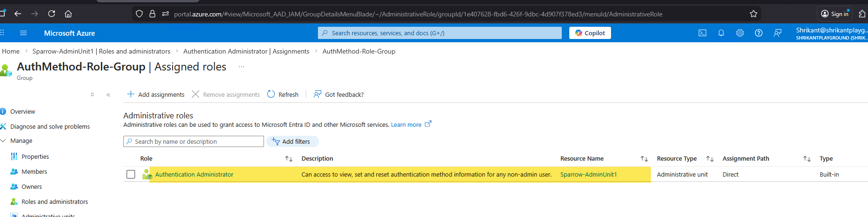
Task: Open browser home page icon
Action: [68, 14]
